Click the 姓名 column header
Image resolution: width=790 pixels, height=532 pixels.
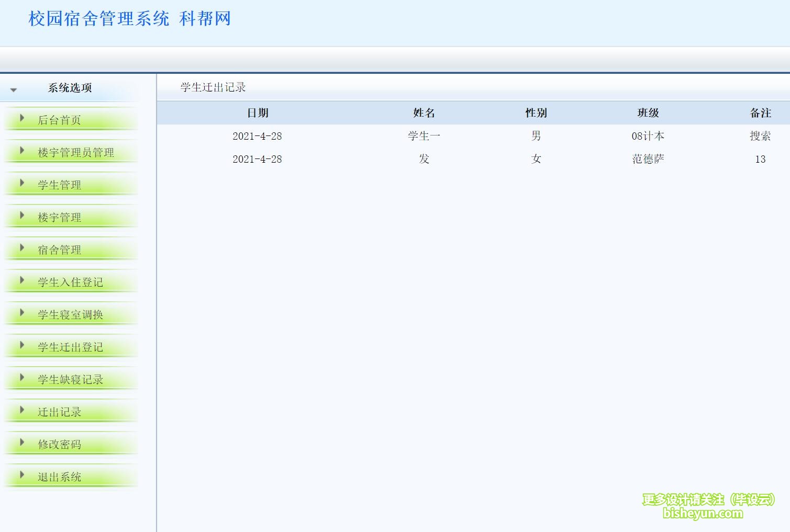[423, 113]
